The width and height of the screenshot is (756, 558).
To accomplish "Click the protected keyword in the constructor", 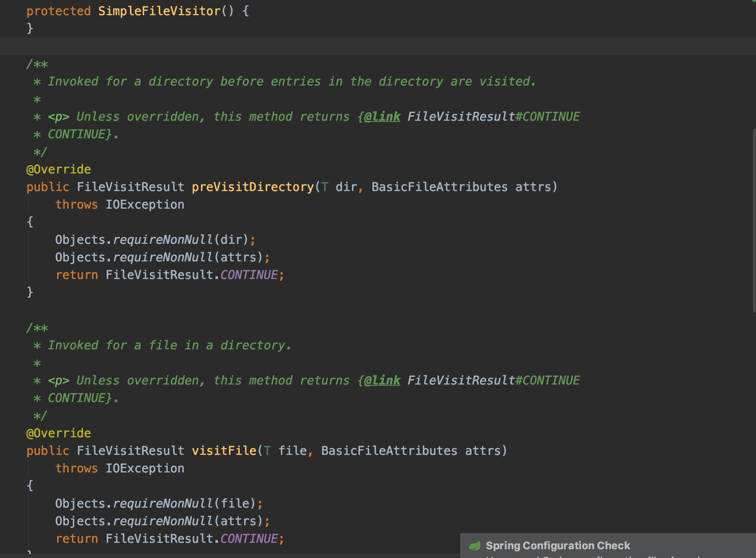I will pyautogui.click(x=58, y=11).
